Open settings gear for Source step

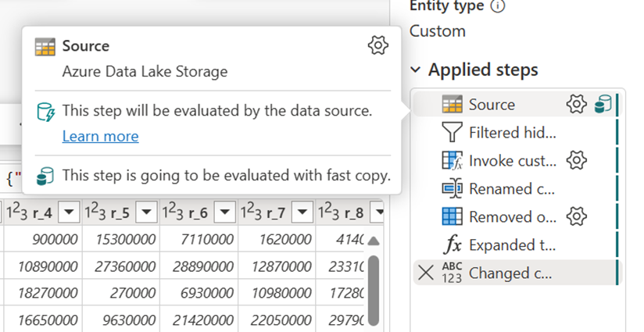[576, 104]
